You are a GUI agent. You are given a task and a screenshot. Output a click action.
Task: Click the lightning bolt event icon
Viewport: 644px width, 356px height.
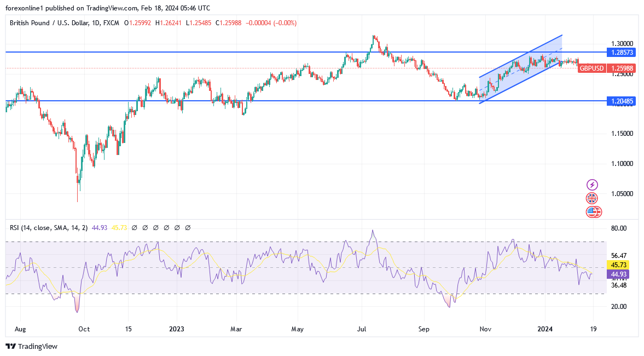click(594, 185)
